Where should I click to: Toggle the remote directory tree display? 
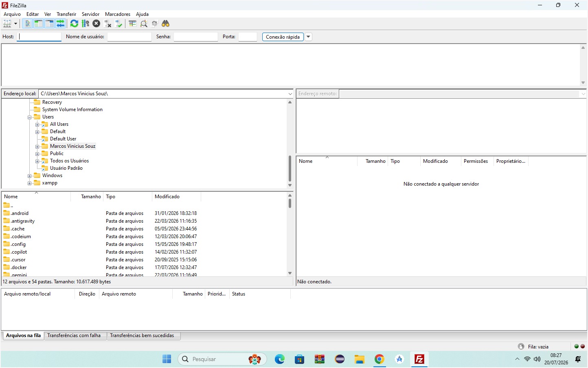click(49, 24)
